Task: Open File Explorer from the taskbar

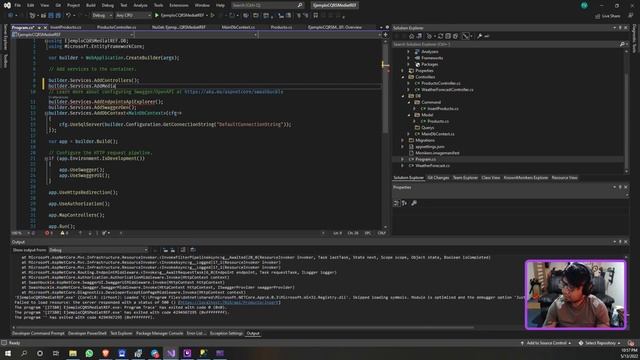Action: click(73, 353)
